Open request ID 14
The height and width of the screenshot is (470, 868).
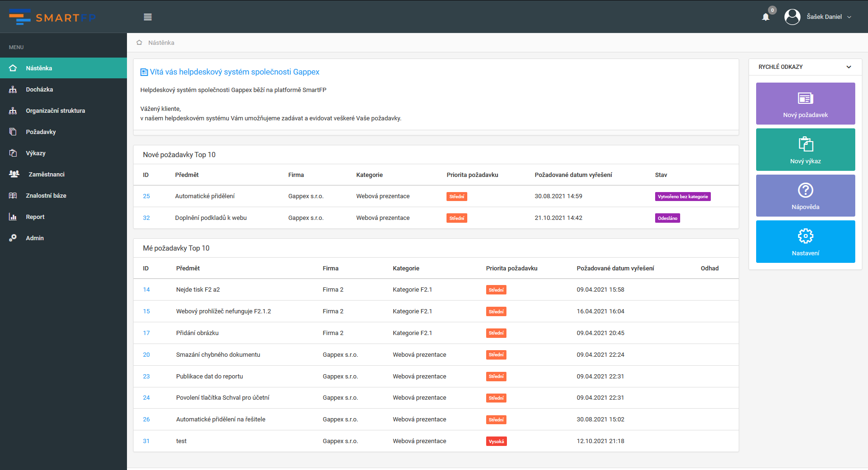146,290
